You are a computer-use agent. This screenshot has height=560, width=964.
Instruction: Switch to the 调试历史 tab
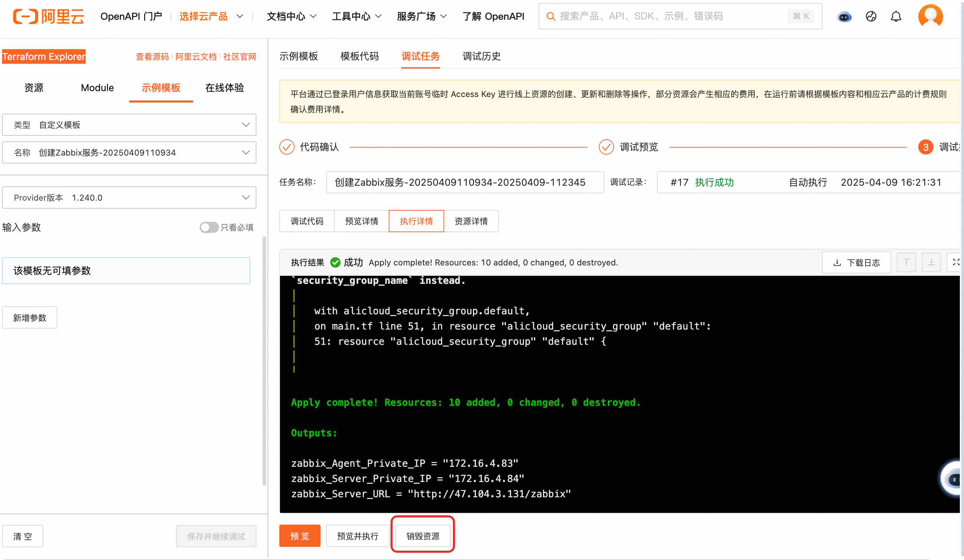(x=481, y=56)
